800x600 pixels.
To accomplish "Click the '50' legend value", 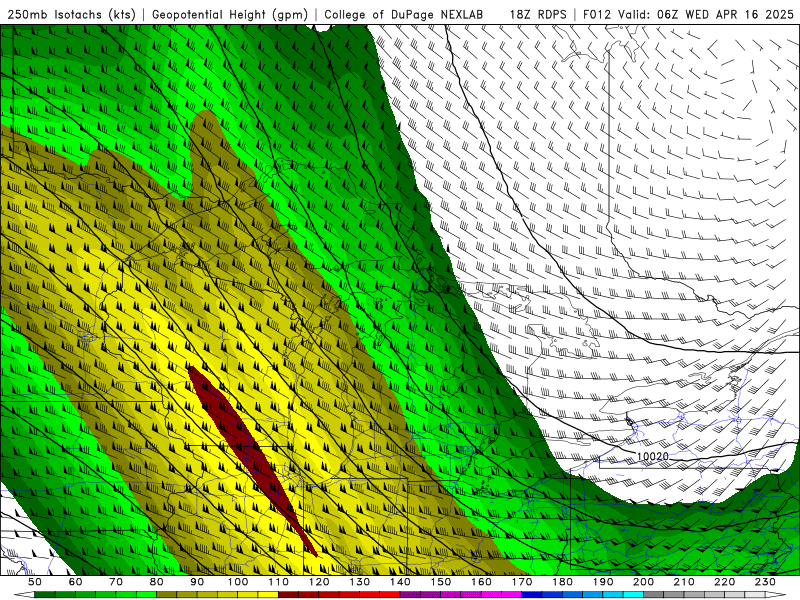I will click(x=35, y=582).
